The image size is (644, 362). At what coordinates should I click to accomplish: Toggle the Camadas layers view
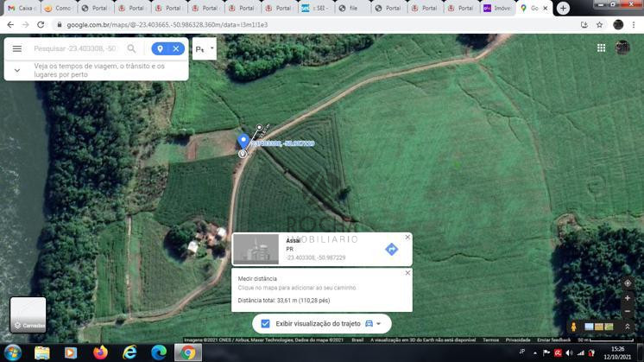pyautogui.click(x=28, y=315)
